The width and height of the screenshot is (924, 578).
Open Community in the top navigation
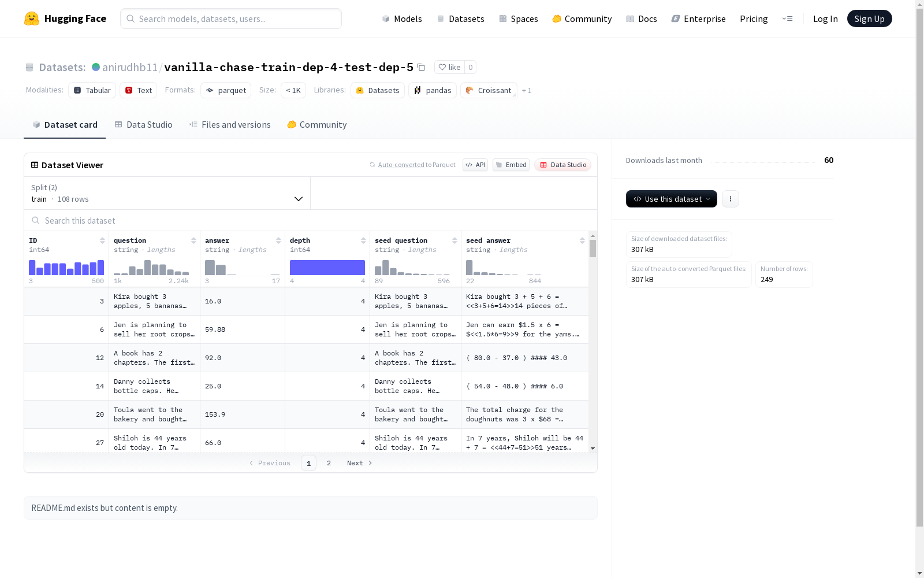582,18
